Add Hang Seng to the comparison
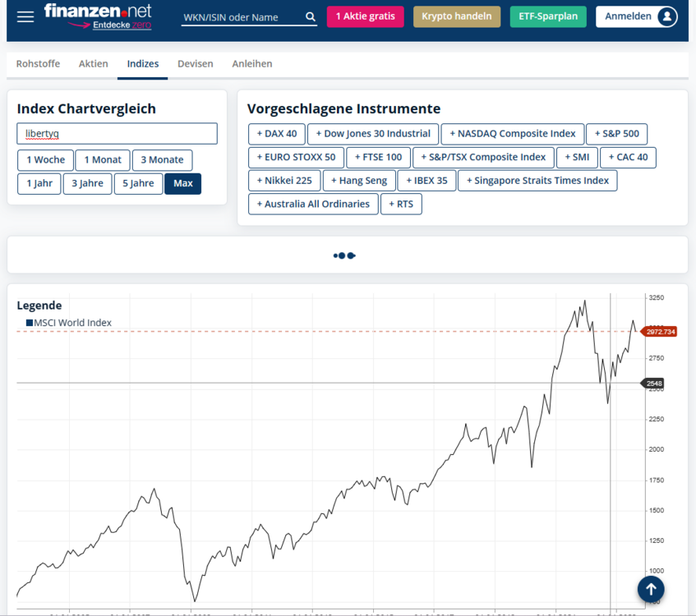 359,181
